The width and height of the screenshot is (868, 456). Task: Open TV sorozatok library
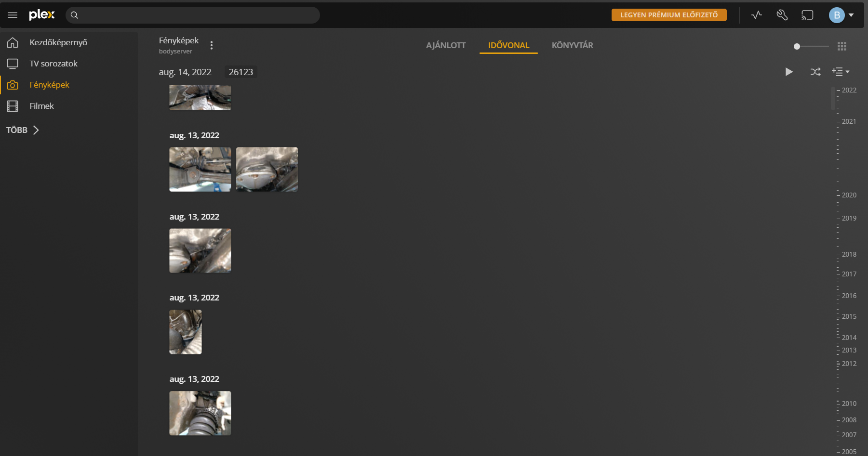pos(53,64)
